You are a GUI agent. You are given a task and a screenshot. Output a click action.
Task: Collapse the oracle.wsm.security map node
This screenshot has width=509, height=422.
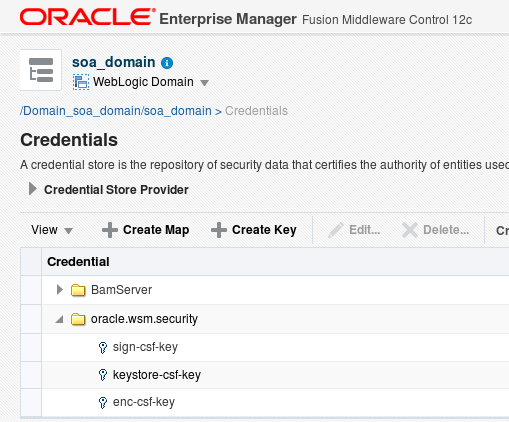[60, 320]
